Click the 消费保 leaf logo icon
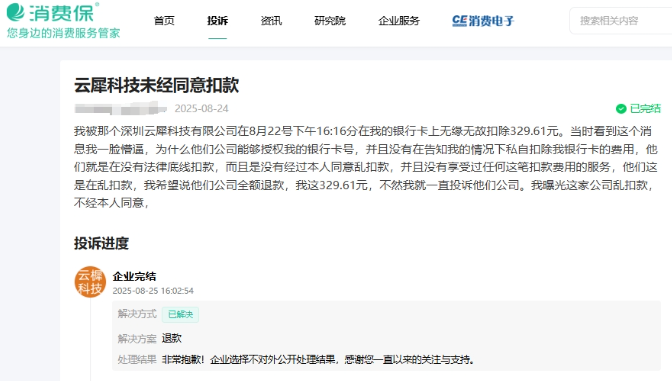Viewport: 672px width, 381px height. tap(15, 12)
